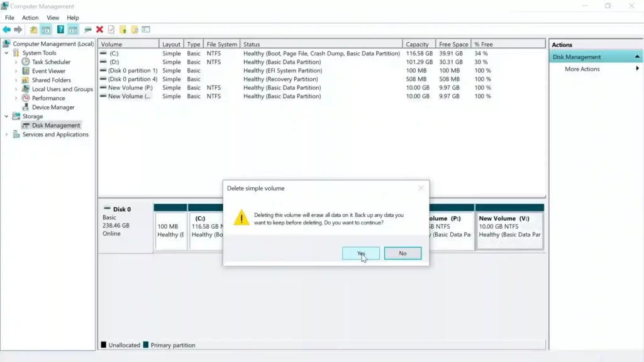Image resolution: width=644 pixels, height=362 pixels.
Task: Click the yellow warning triangle in dialog
Action: [x=241, y=217]
